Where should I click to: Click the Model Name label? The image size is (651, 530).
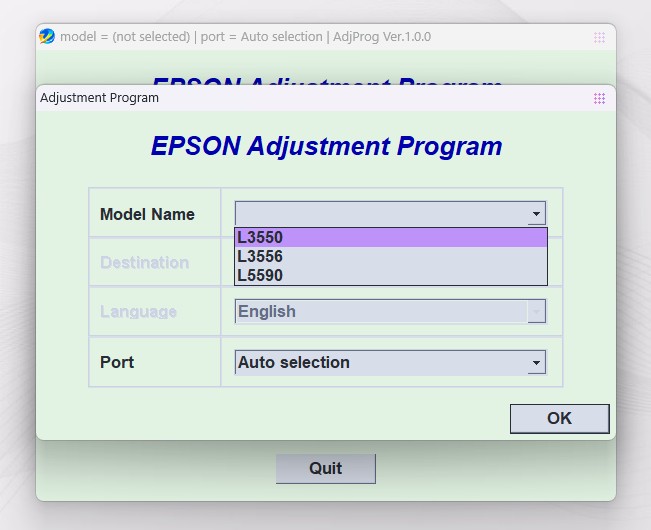coord(147,214)
